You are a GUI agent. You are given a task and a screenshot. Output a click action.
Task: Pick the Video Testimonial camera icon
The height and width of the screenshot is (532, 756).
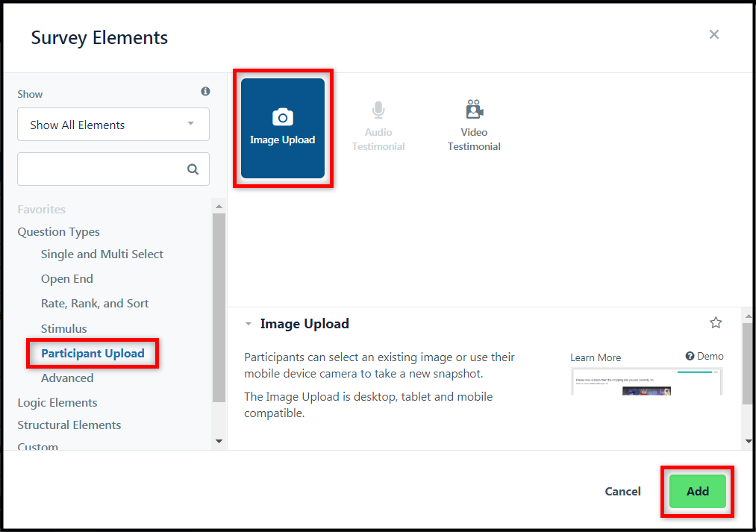(474, 110)
